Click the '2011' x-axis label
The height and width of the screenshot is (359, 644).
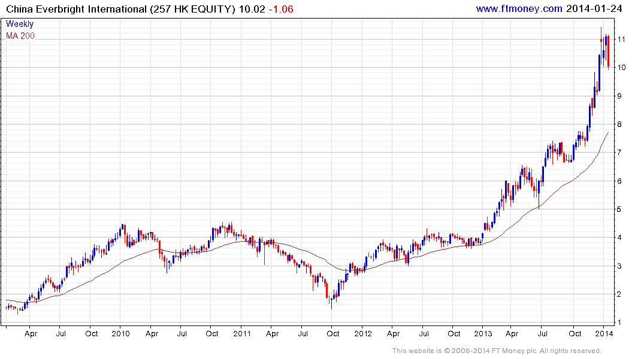coord(242,333)
